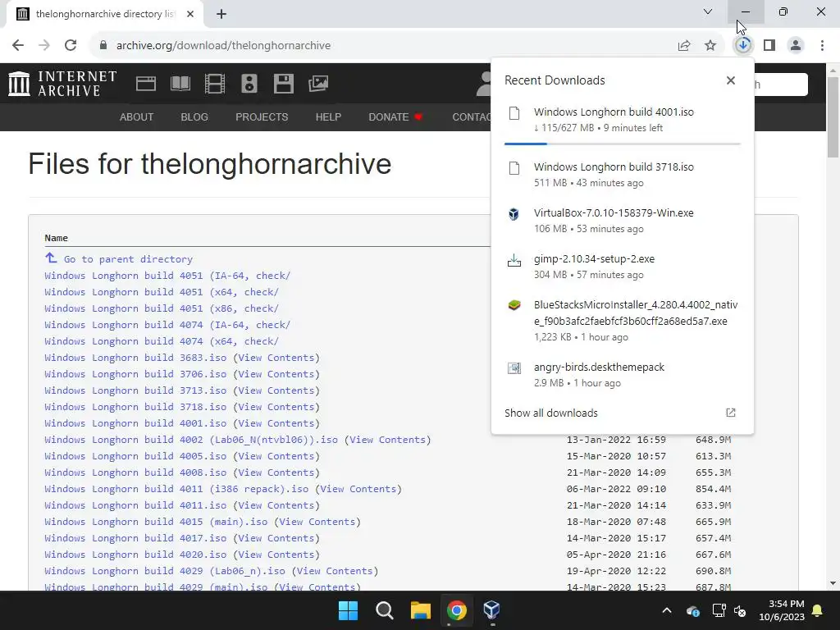This screenshot has width=840, height=630.
Task: Open the Audio speaker icon
Action: pyautogui.click(x=249, y=84)
